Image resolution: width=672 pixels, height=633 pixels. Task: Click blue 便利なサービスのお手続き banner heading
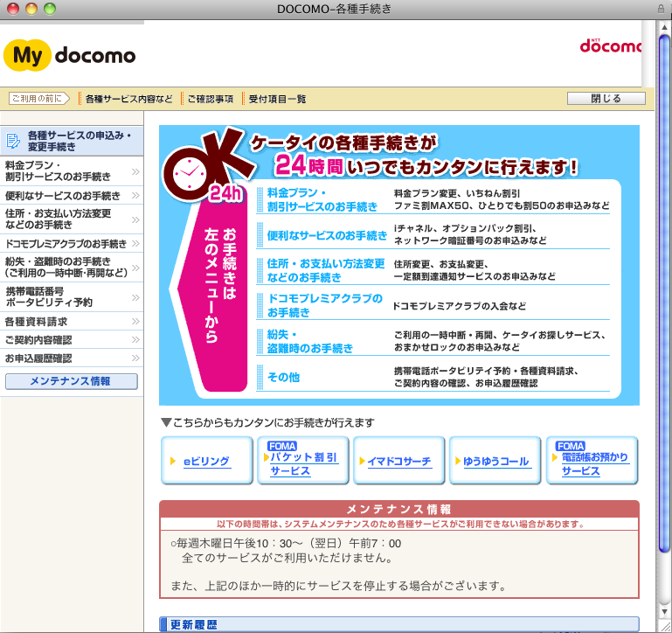327,235
